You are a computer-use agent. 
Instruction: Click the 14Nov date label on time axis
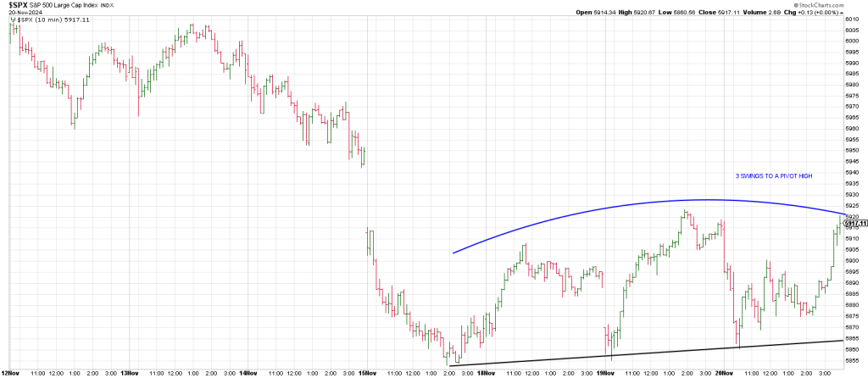(x=248, y=372)
